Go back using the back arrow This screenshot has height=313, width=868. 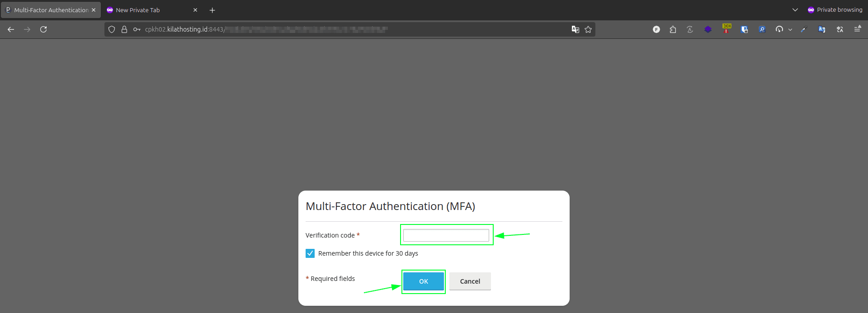click(11, 29)
